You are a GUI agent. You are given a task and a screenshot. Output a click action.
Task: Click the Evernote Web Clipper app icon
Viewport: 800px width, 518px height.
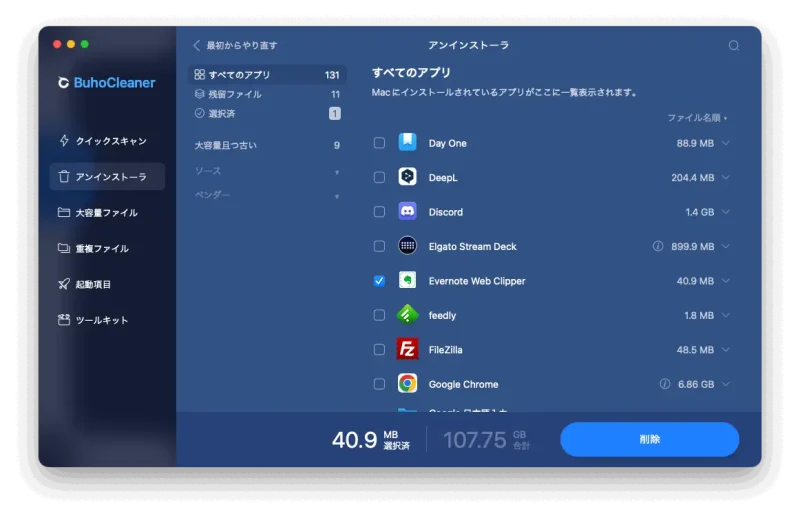click(407, 280)
